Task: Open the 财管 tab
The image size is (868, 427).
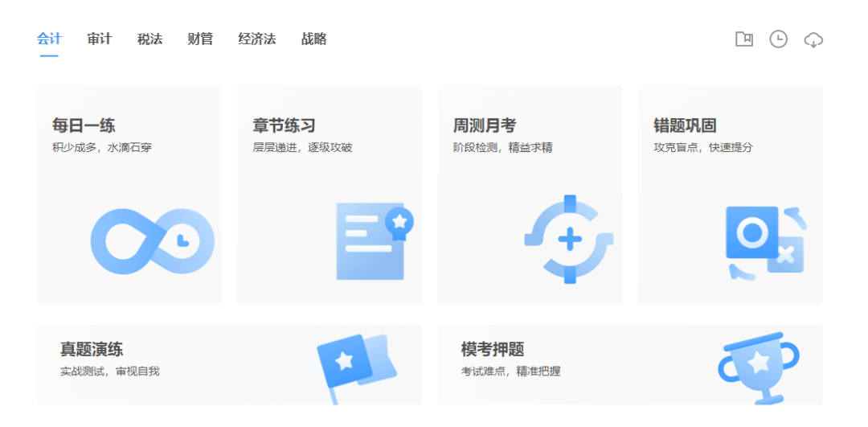Action: click(200, 39)
